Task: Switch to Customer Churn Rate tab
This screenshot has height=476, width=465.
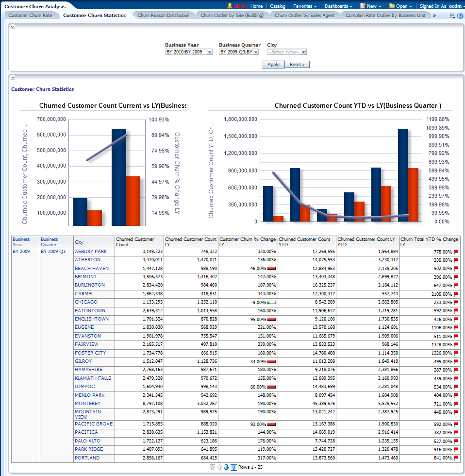Action: (x=30, y=16)
